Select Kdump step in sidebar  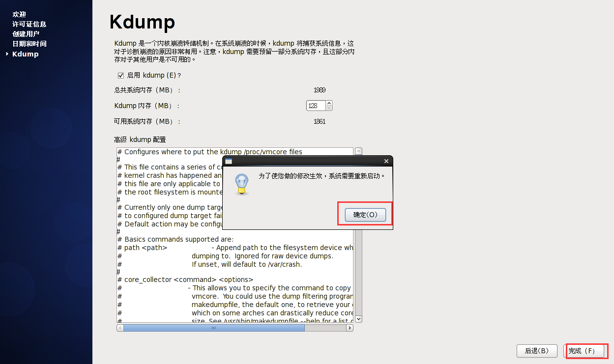coord(26,54)
